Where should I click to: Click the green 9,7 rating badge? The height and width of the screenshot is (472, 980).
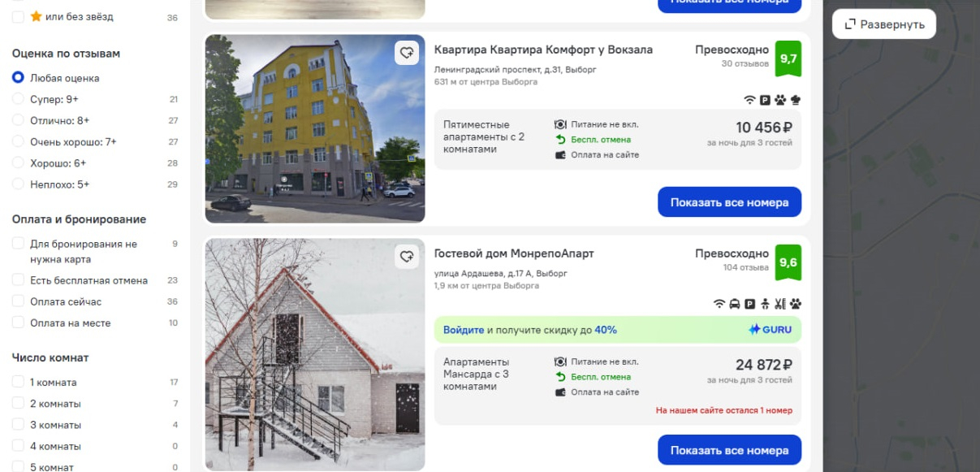(788, 58)
